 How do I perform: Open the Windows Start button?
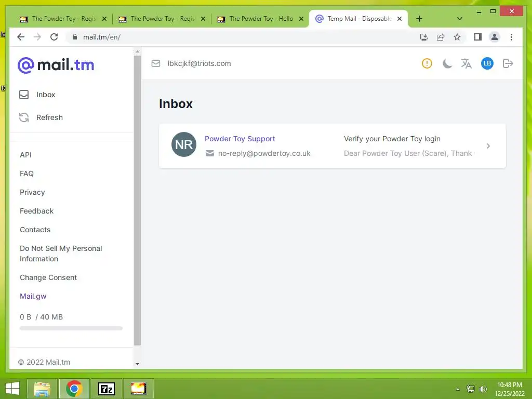pyautogui.click(x=12, y=389)
